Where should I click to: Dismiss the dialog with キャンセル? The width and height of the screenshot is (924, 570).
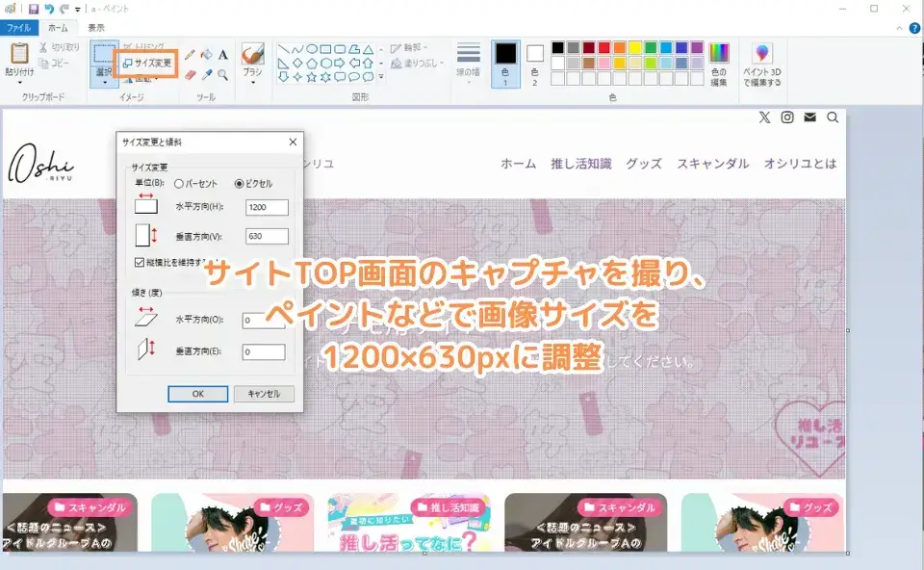click(x=267, y=394)
